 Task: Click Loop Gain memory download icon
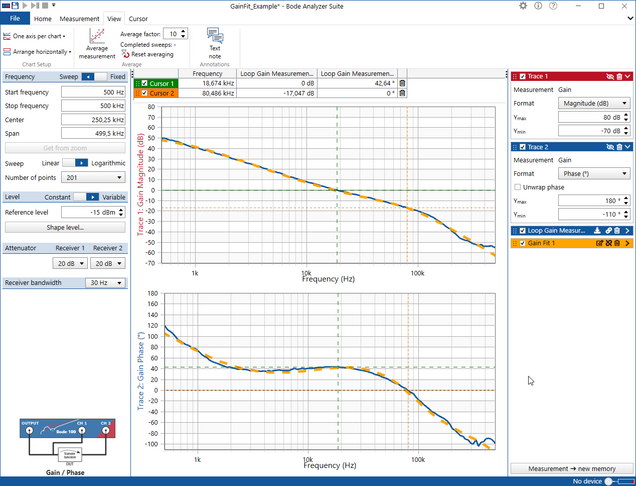[597, 230]
